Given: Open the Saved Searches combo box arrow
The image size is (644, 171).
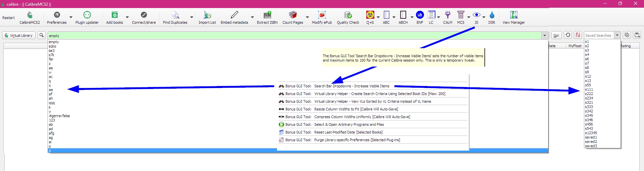Looking at the screenshot, I should tap(617, 35).
